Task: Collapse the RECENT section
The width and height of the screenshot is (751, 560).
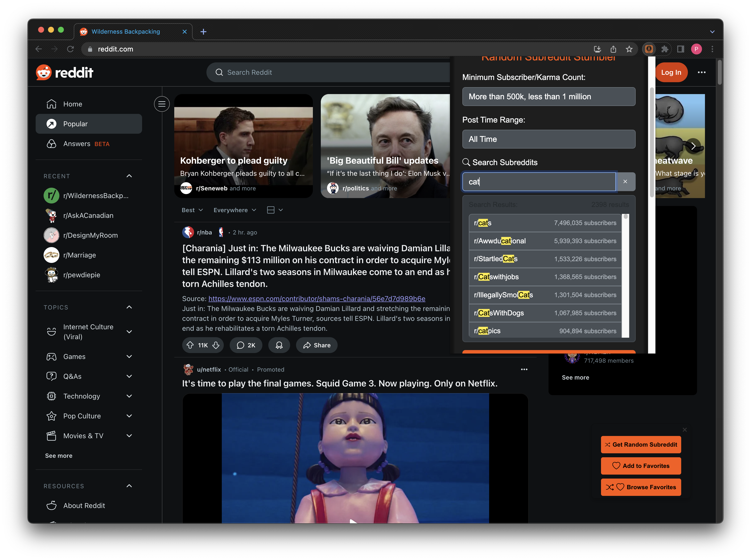Action: click(129, 176)
